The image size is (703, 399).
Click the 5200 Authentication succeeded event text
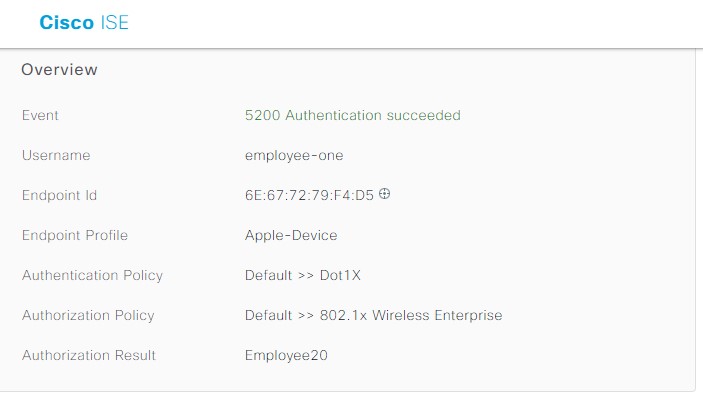[x=352, y=116]
